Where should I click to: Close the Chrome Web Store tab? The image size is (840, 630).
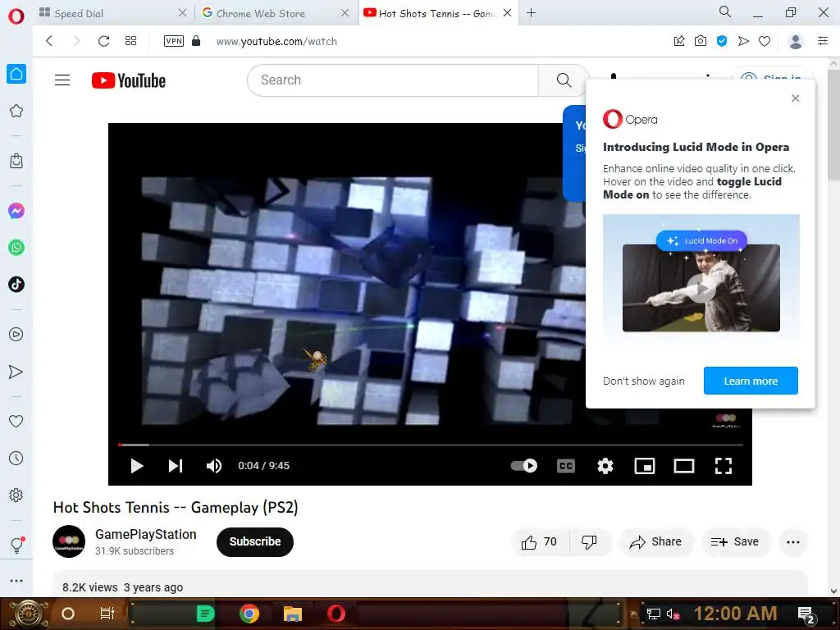(345, 13)
